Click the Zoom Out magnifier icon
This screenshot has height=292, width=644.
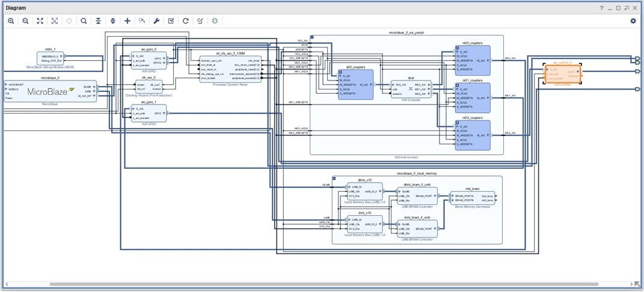[x=25, y=20]
